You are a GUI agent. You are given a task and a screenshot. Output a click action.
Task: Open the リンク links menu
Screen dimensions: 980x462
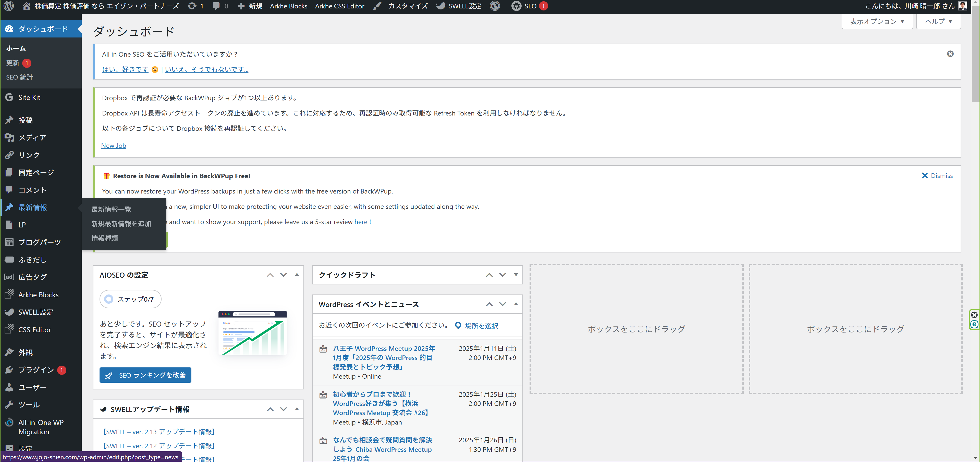point(41,155)
